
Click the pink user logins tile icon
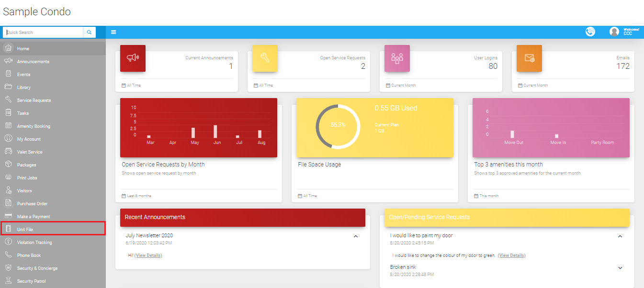pyautogui.click(x=397, y=58)
